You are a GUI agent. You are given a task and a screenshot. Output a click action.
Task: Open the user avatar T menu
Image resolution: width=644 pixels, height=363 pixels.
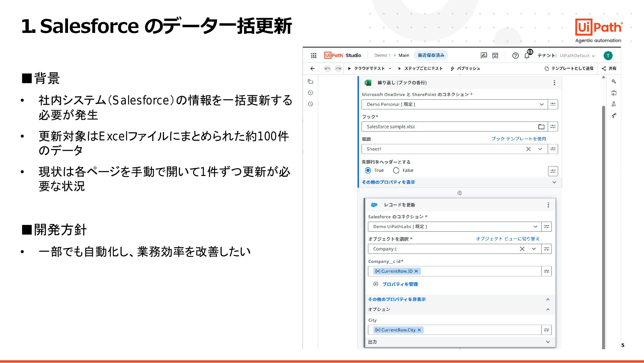[608, 55]
